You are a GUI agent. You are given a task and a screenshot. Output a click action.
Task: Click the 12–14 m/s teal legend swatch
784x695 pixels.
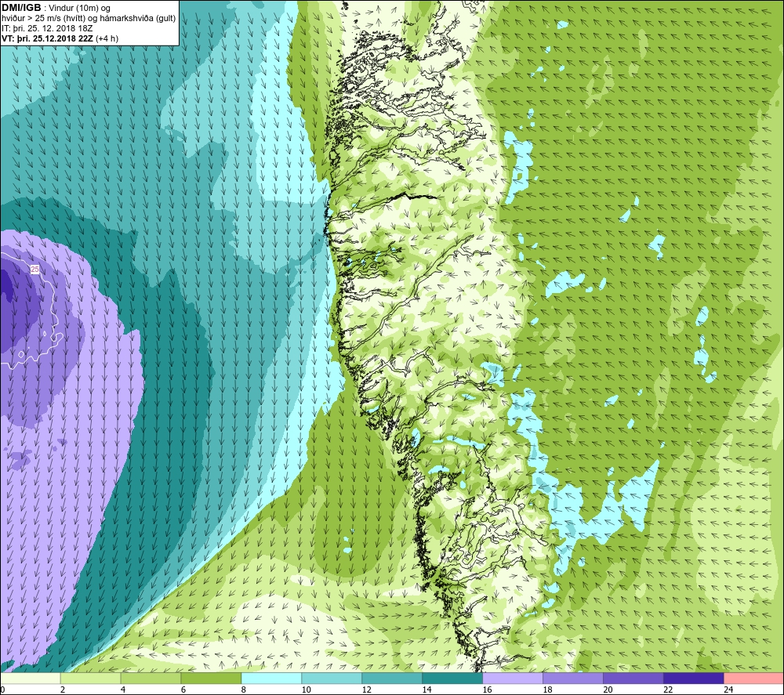[392, 678]
